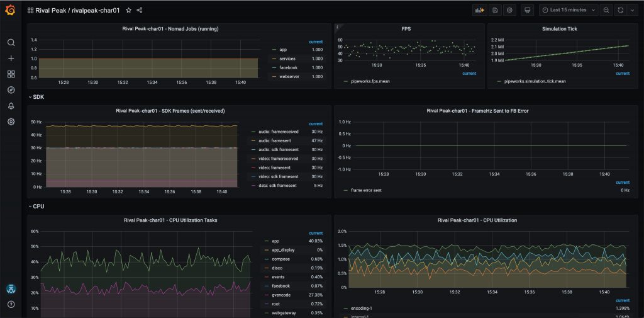Open the Rival Peak-char01 - CPU Utilization panel title menu
The width and height of the screenshot is (644, 318).
477,220
